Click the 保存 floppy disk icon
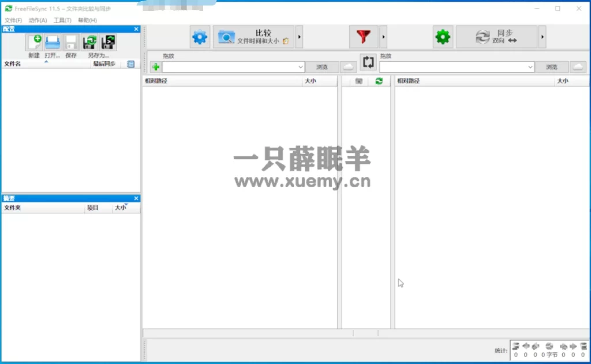Image resolution: width=591 pixels, height=364 pixels. click(71, 42)
